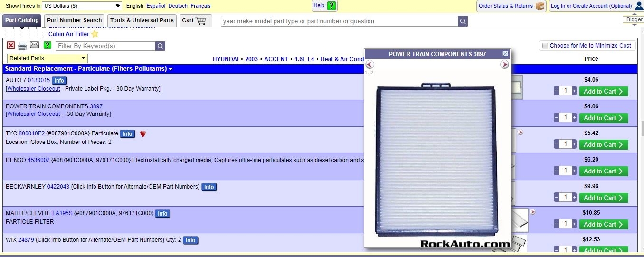The width and height of the screenshot is (644, 257).
Task: Switch to Part Catalog tab
Action: [x=22, y=20]
